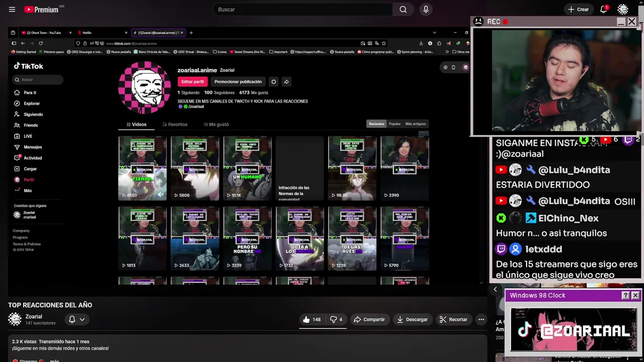Click '6173 Me gusta' profile stat
Image resolution: width=644 pixels, height=362 pixels.
pos(254,93)
